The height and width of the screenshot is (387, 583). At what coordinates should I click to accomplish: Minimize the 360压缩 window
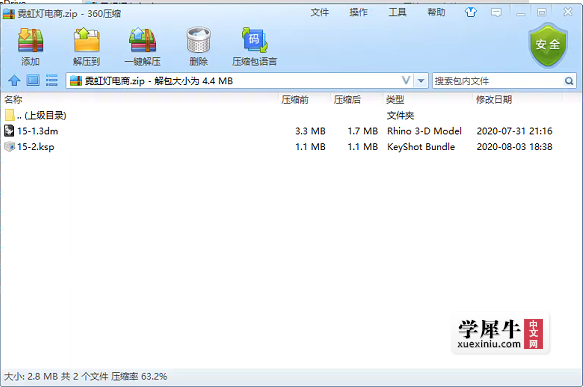coord(521,13)
